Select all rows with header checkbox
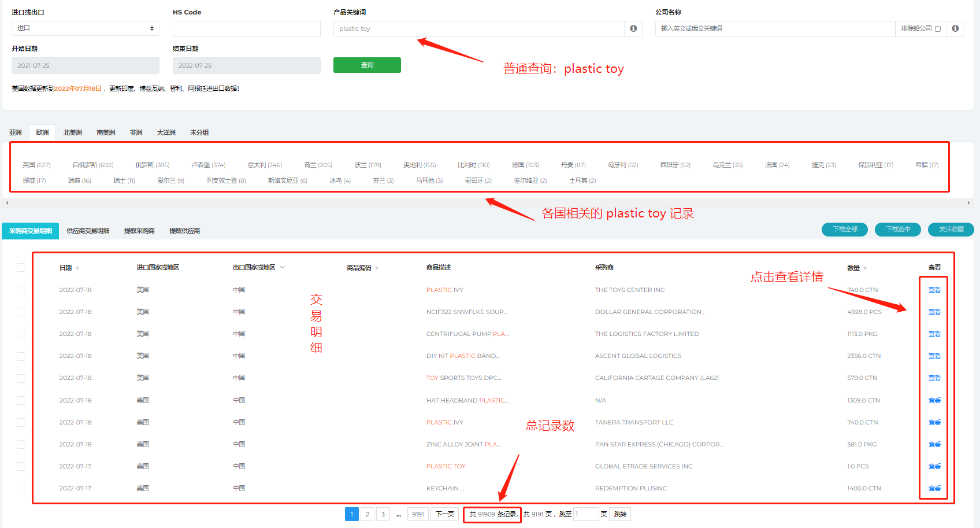Viewport: 980px width, 528px height. [x=21, y=267]
